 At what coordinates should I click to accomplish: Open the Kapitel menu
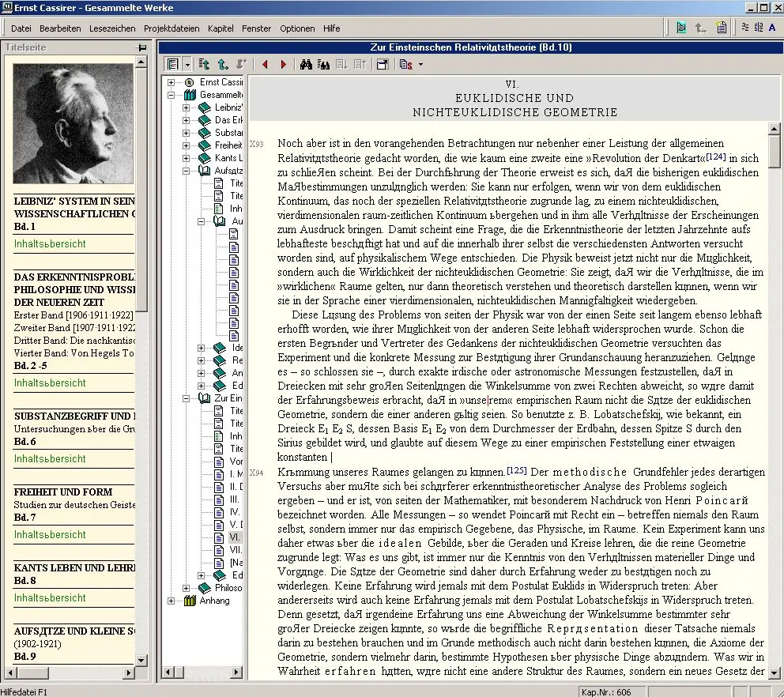click(220, 28)
